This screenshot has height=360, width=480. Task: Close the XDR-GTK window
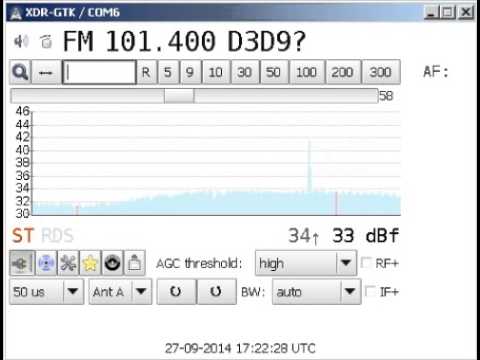(466, 12)
